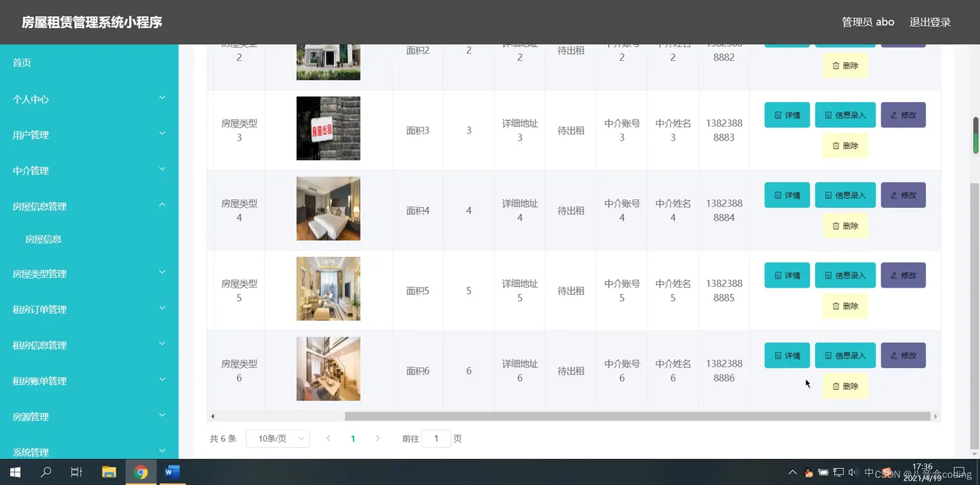980x485 pixels.
Task: Click 信息录入 in the 房屋类型5 row
Action: click(845, 275)
